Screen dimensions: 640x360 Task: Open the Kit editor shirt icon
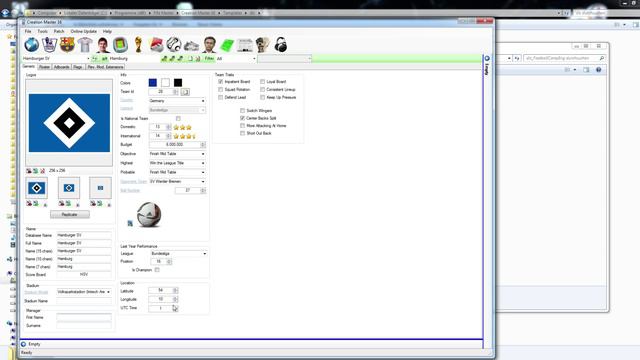click(85, 45)
